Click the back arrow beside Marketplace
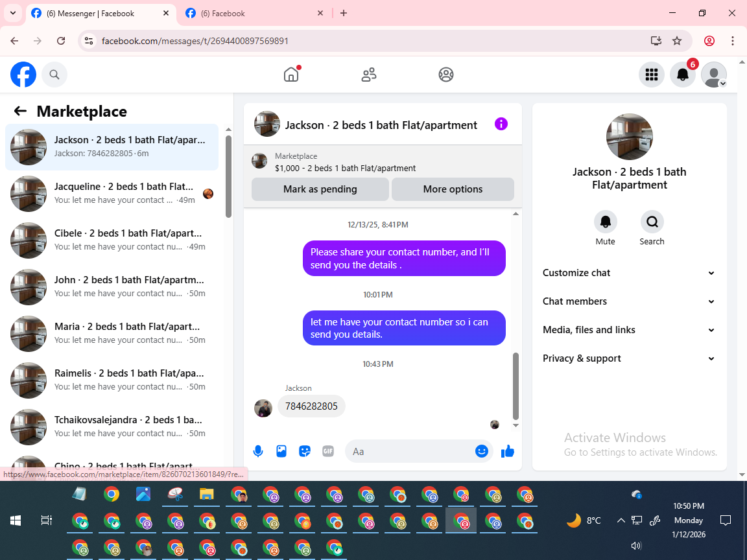 pyautogui.click(x=20, y=111)
